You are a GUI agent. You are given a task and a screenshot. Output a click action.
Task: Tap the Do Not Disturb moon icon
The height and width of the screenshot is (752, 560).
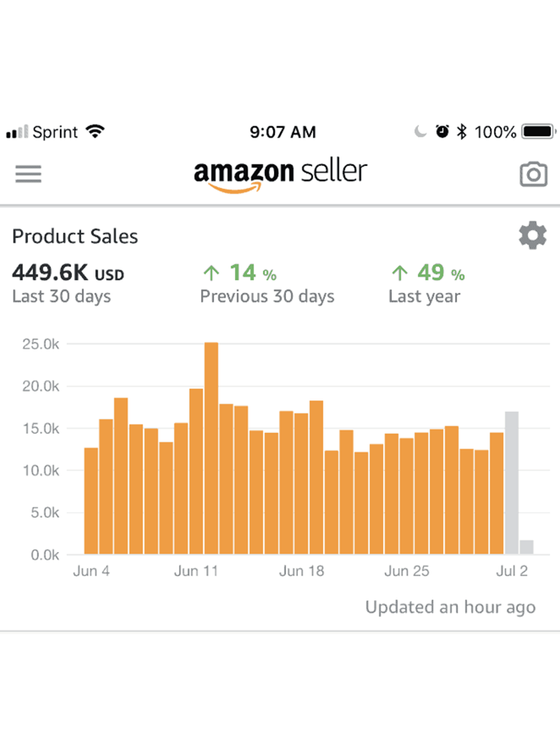click(420, 132)
